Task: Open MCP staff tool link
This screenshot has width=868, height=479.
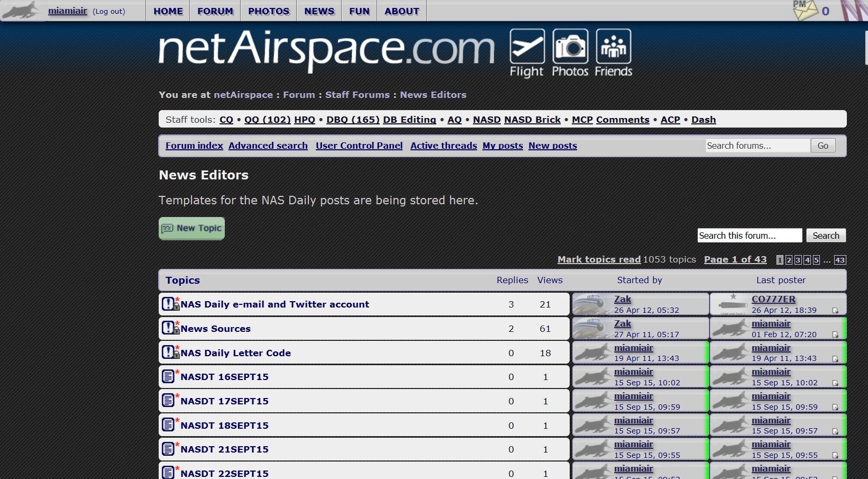Action: coord(582,120)
